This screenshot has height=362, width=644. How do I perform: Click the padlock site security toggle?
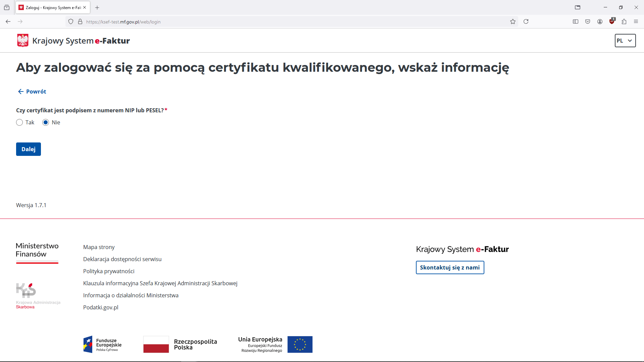[80, 21]
